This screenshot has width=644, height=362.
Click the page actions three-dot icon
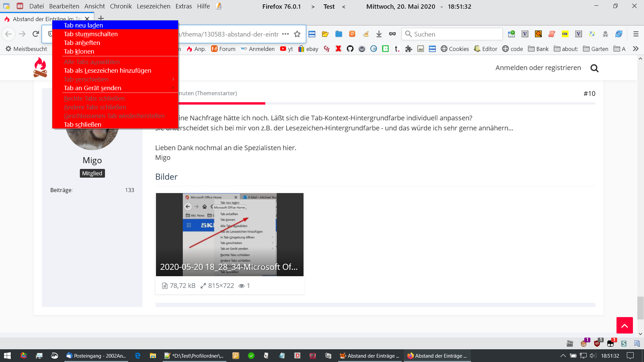(x=285, y=34)
